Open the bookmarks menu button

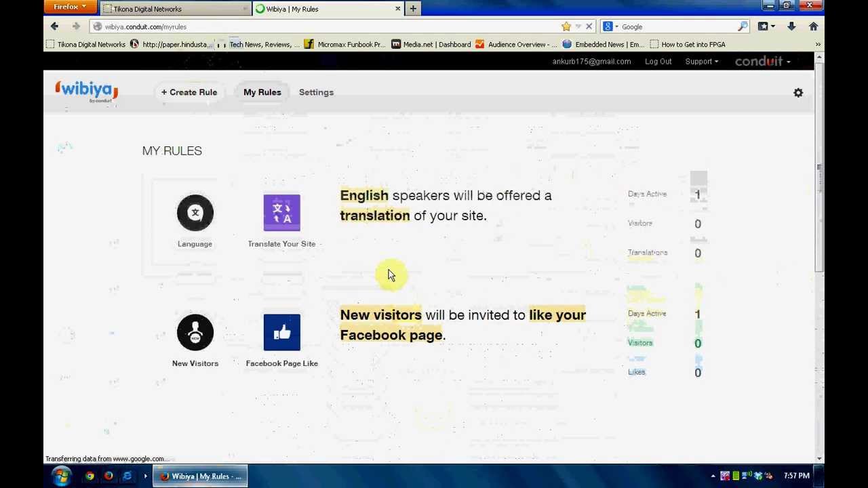click(x=766, y=26)
